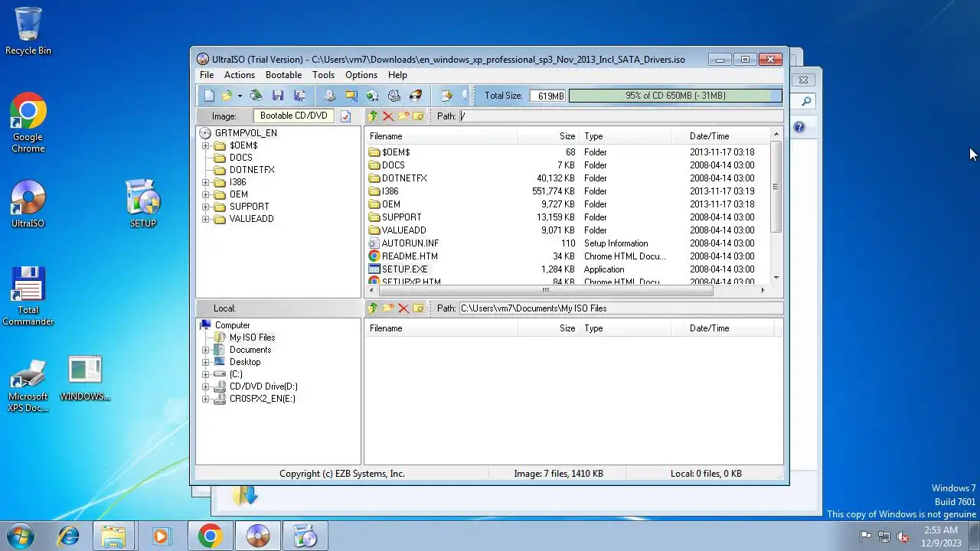Open the dropdown arrow beside the Open icon
980x551 pixels.
pyautogui.click(x=240, y=96)
